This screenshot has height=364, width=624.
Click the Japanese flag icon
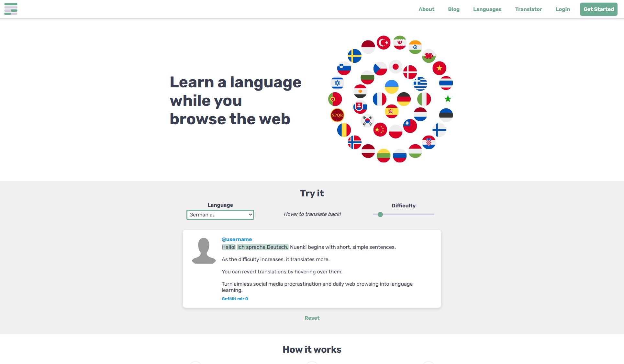click(x=395, y=67)
